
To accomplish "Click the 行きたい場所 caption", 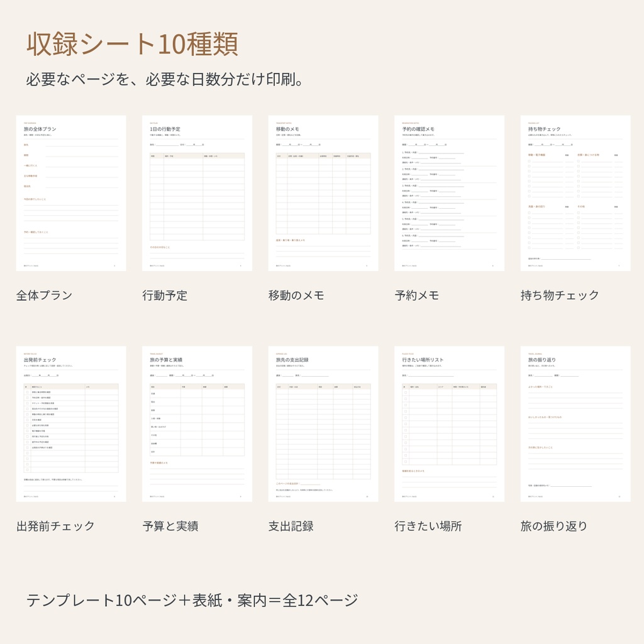I will [428, 526].
